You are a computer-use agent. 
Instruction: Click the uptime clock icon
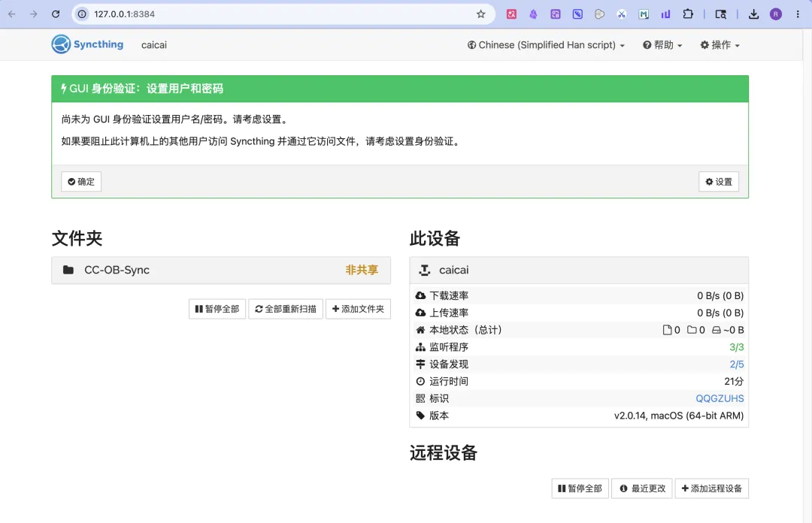420,381
